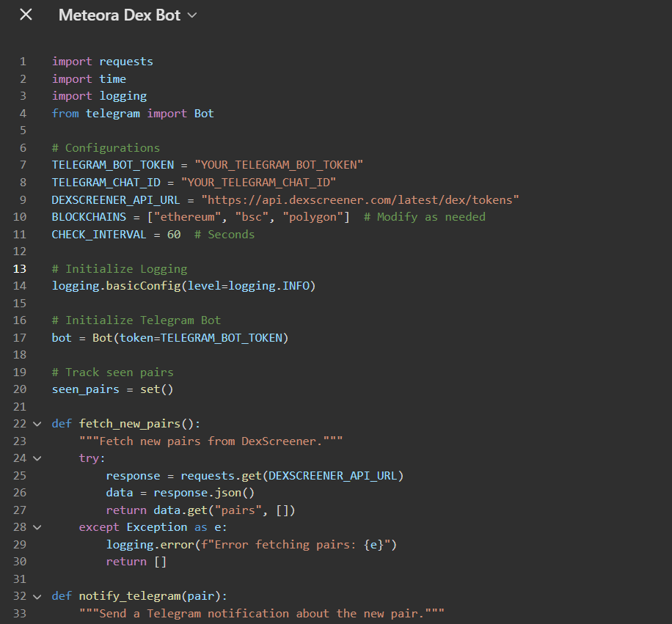Collapse the except block at line 28
The height and width of the screenshot is (624, 672).
tap(37, 527)
